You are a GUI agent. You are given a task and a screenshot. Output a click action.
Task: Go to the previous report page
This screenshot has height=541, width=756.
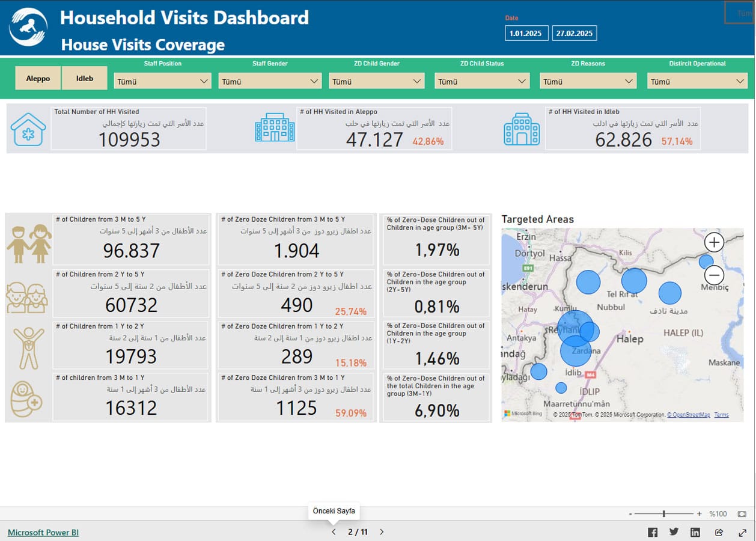tap(334, 532)
